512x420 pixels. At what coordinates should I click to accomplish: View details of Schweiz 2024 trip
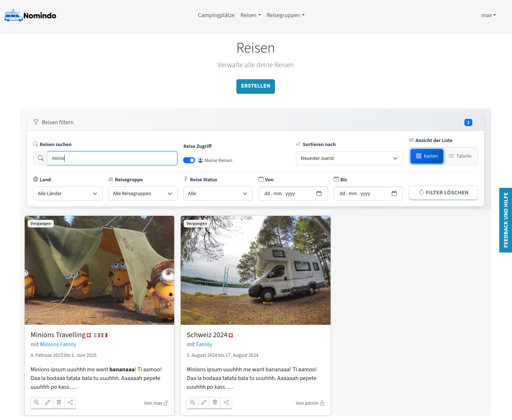coord(192,402)
